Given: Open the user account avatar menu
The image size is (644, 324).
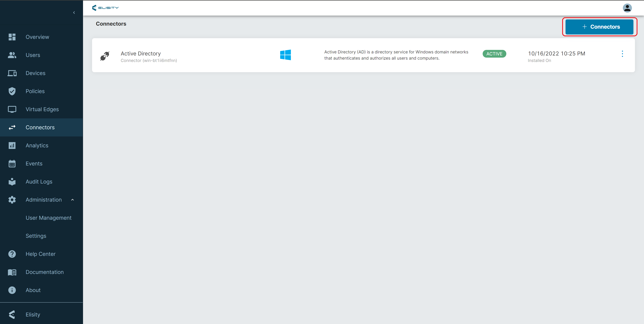Looking at the screenshot, I should [627, 8].
